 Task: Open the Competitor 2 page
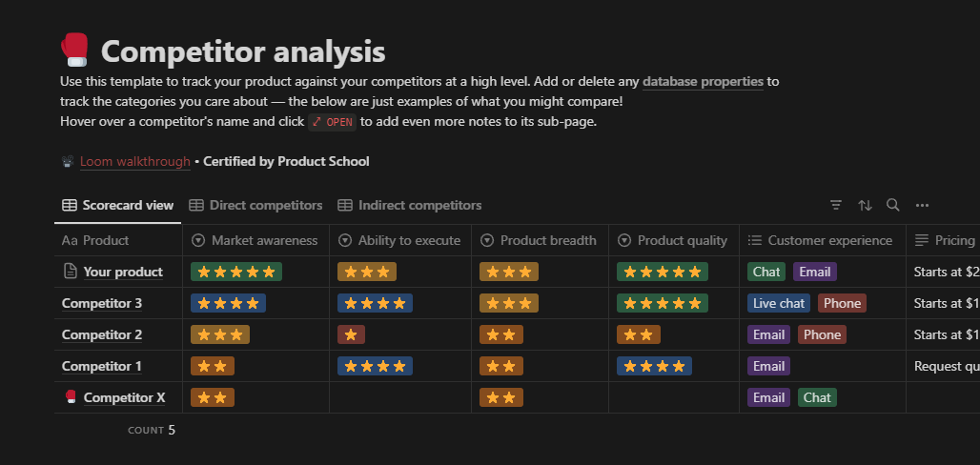click(x=102, y=334)
